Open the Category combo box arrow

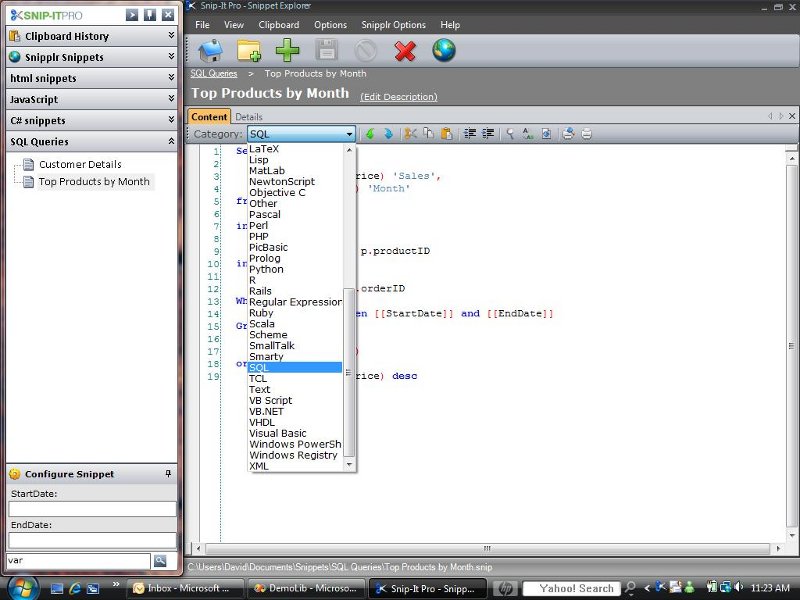point(350,134)
